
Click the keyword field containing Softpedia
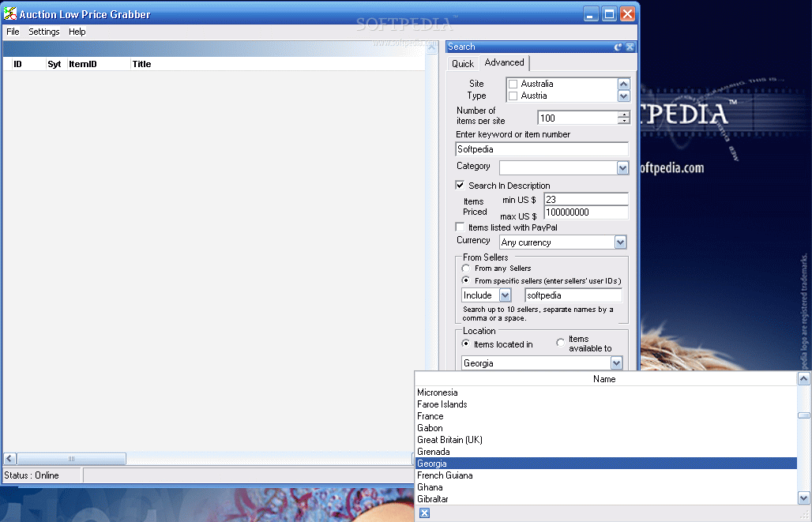tap(542, 149)
